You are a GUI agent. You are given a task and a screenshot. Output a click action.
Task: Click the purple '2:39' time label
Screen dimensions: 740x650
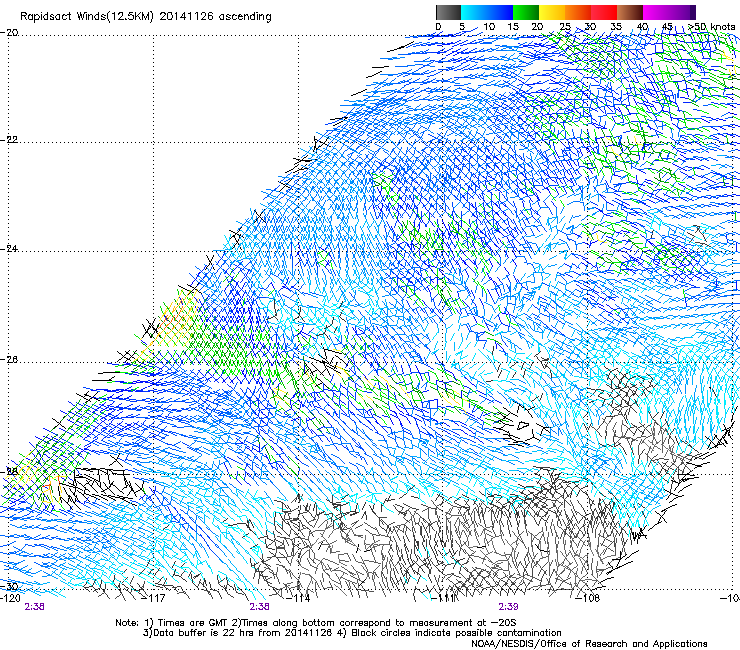pos(508,607)
